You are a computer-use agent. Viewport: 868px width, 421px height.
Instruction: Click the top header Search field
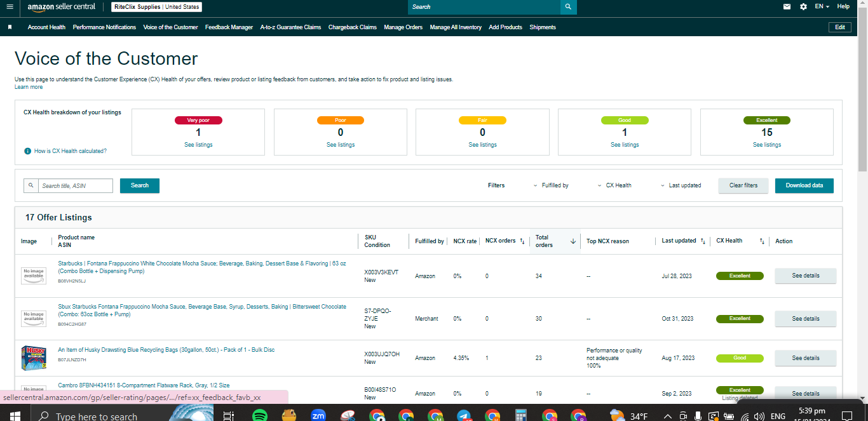[x=484, y=7]
